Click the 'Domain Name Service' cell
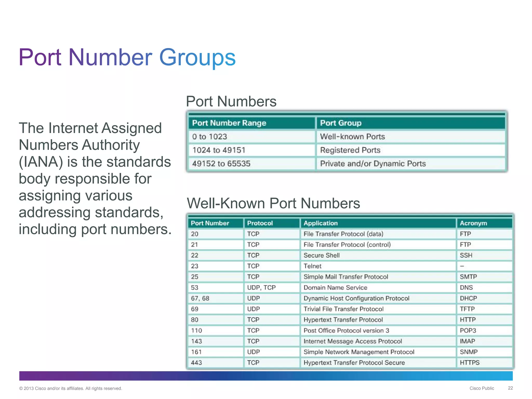 tap(378, 288)
